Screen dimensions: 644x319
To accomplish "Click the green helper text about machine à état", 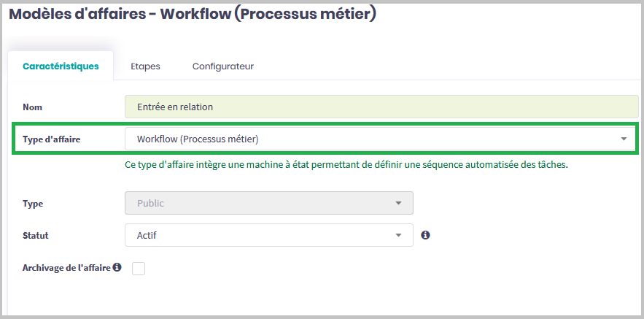I will pos(346,164).
